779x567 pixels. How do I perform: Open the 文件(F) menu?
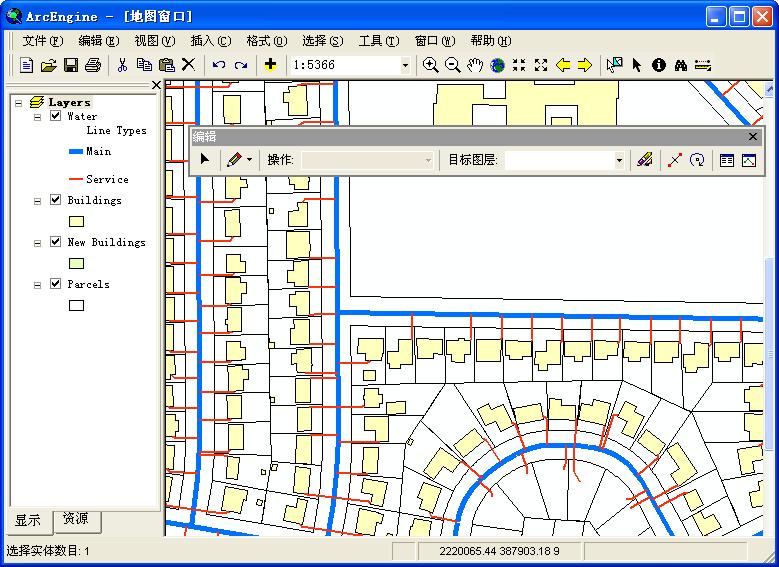pyautogui.click(x=43, y=41)
